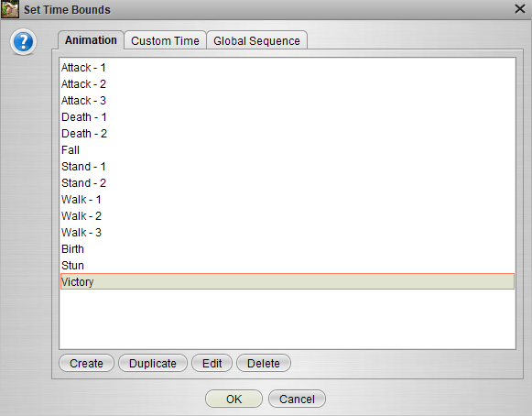The image size is (532, 416).
Task: Confirm with the OK button
Action: pyautogui.click(x=233, y=399)
